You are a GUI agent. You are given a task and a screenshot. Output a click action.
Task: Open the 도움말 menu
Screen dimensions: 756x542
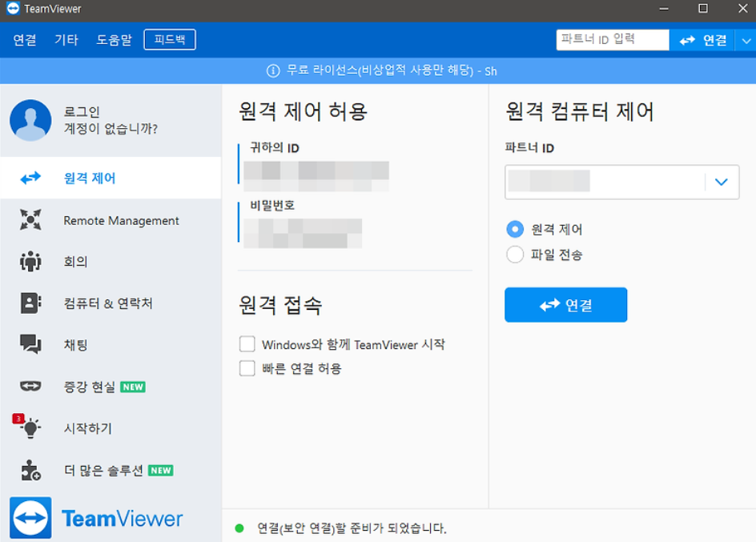[114, 39]
